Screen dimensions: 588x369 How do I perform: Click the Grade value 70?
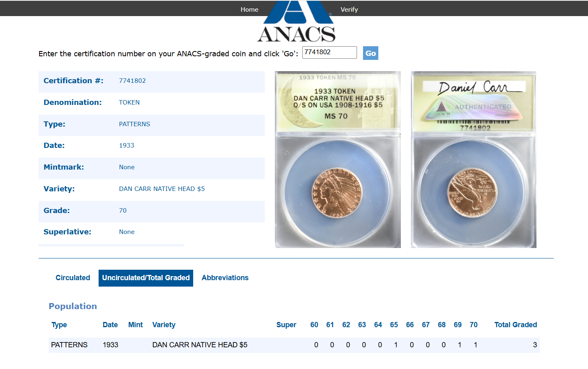[x=123, y=211]
